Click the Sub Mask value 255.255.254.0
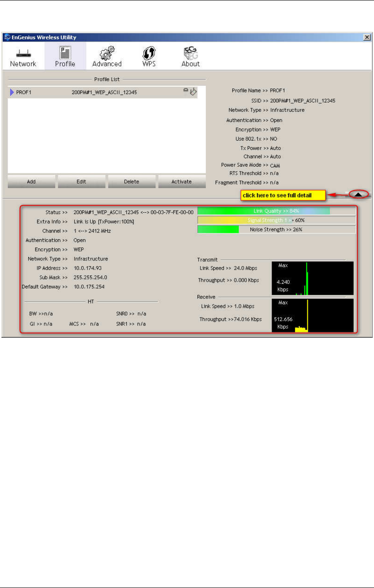Image resolution: width=374 pixels, height=588 pixels. coord(91,277)
